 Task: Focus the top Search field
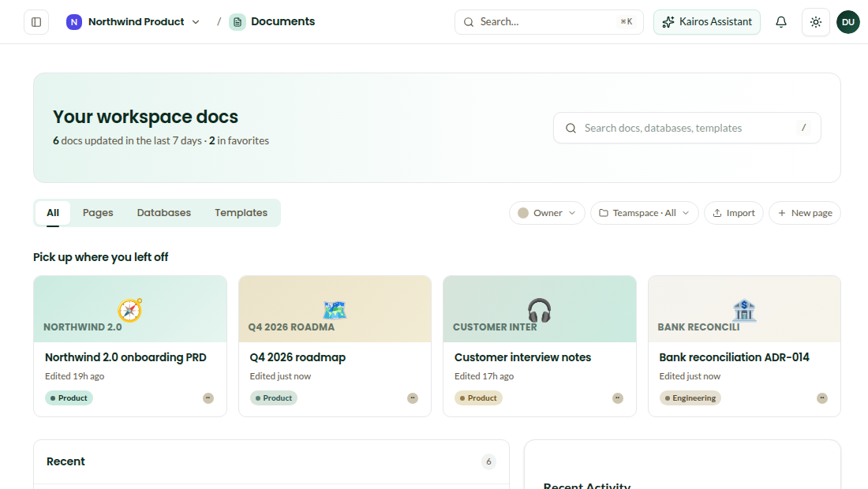click(x=548, y=22)
